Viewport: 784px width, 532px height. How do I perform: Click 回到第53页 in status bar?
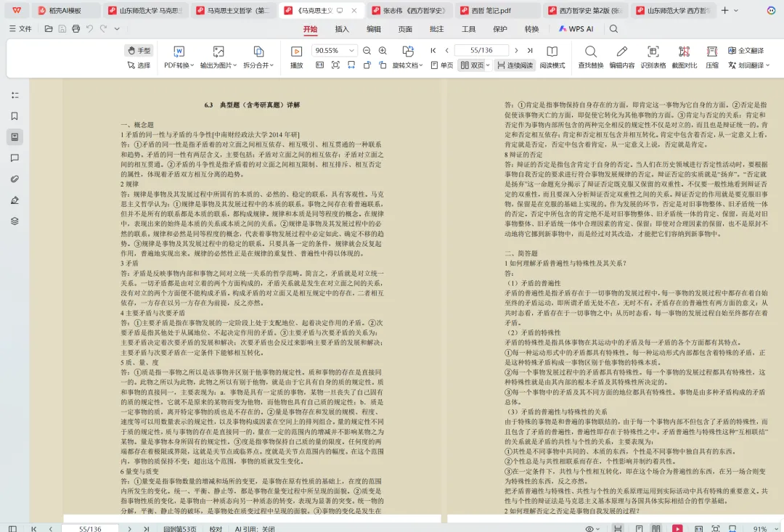(180, 528)
